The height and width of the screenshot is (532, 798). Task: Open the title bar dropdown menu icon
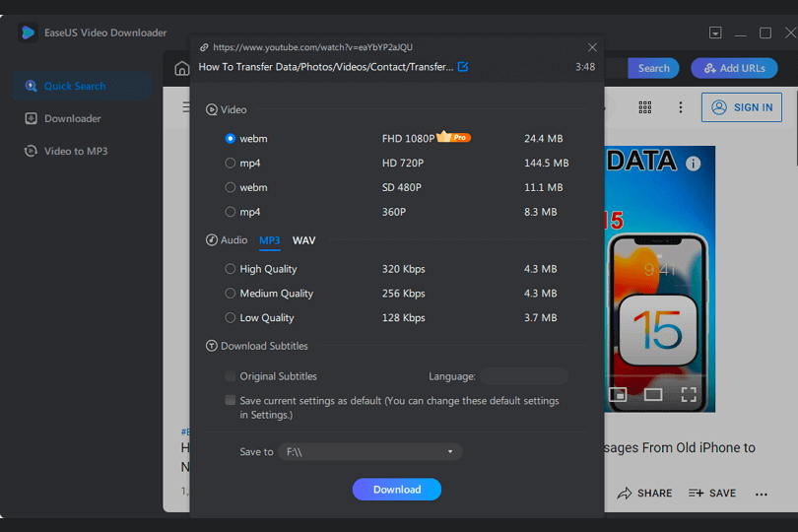coord(715,33)
